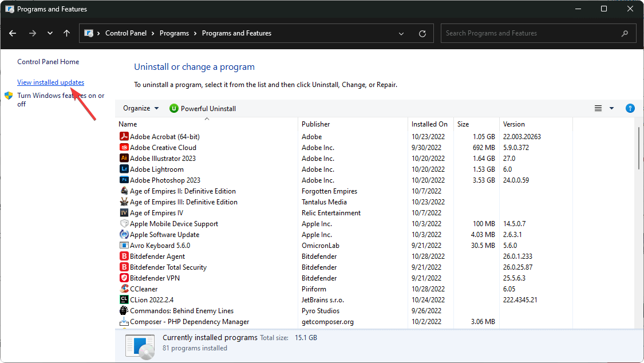The width and height of the screenshot is (644, 363).
Task: Sort list by Installed On column
Action: (x=429, y=124)
